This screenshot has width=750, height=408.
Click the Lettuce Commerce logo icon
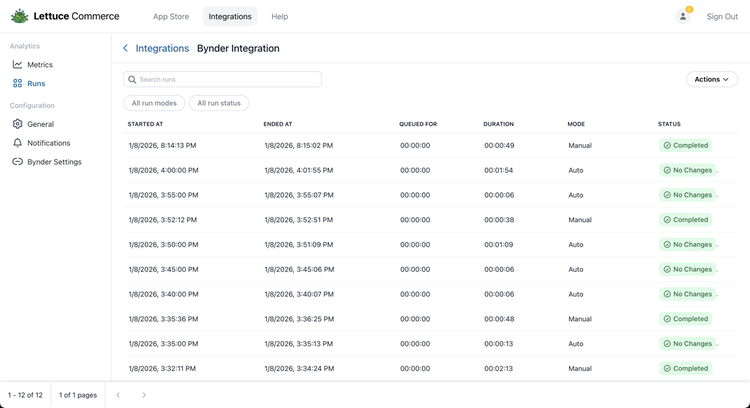coord(20,16)
